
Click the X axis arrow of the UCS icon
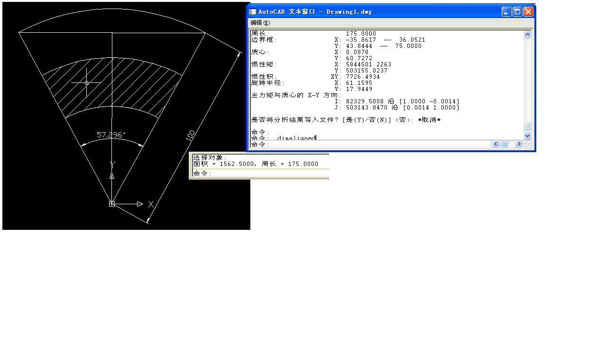[140, 204]
